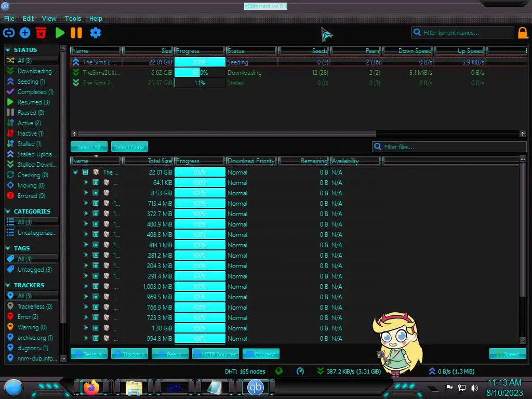This screenshot has height=399, width=532.
Task: Toggle checkbox of the 994.8 MiB item
Action: pos(96,339)
